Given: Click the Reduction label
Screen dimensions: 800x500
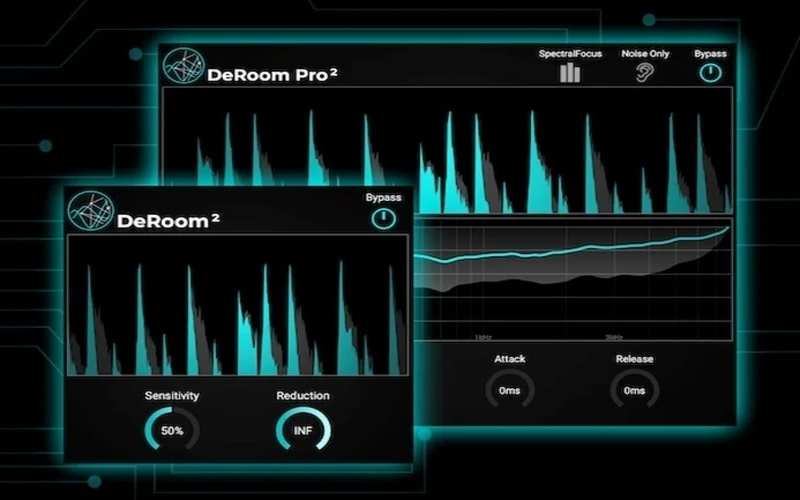Looking at the screenshot, I should click(303, 395).
